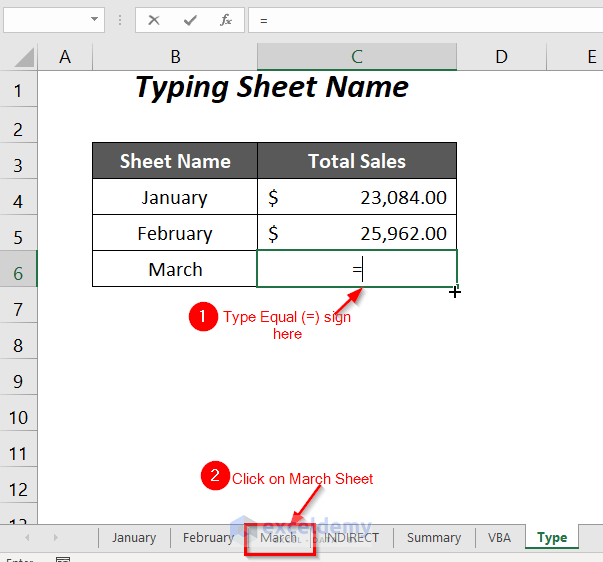Confirm the formula with the checkmark icon
Viewport: 603px width, 562px height.
pos(190,20)
